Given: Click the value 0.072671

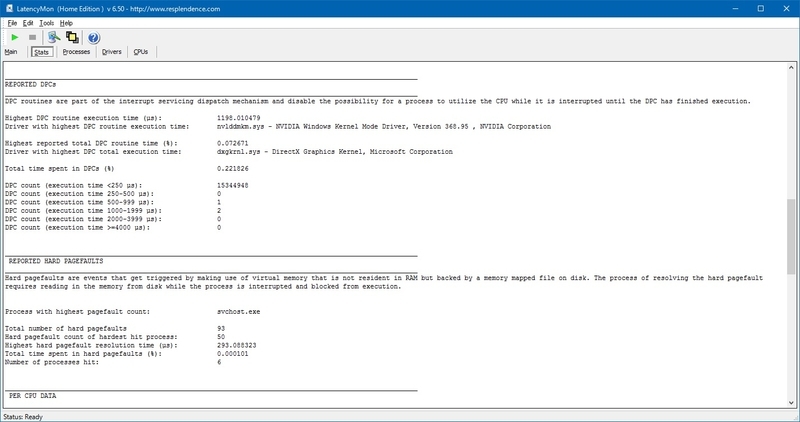Looking at the screenshot, I should click(233, 143).
